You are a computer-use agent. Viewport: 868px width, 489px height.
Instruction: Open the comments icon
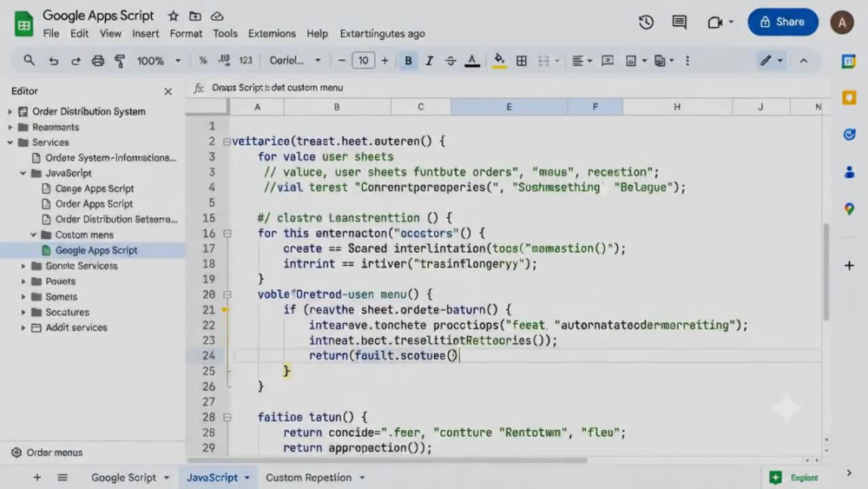[680, 23]
